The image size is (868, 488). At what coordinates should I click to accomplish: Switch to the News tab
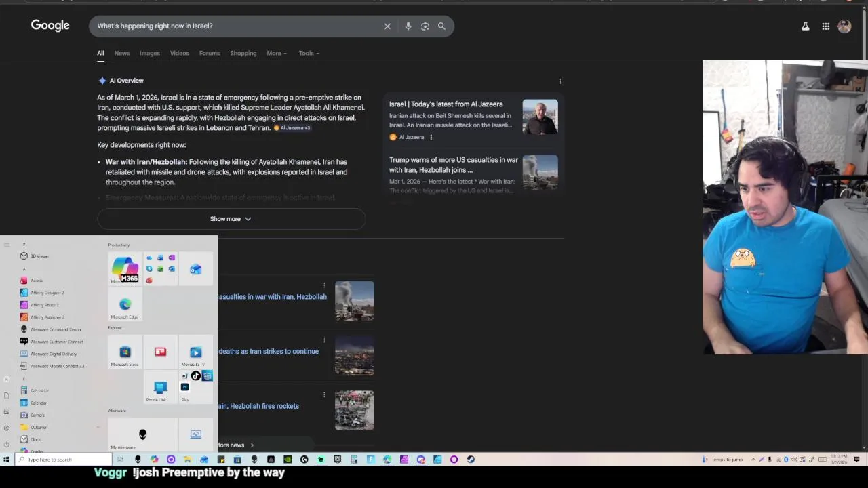coord(122,54)
